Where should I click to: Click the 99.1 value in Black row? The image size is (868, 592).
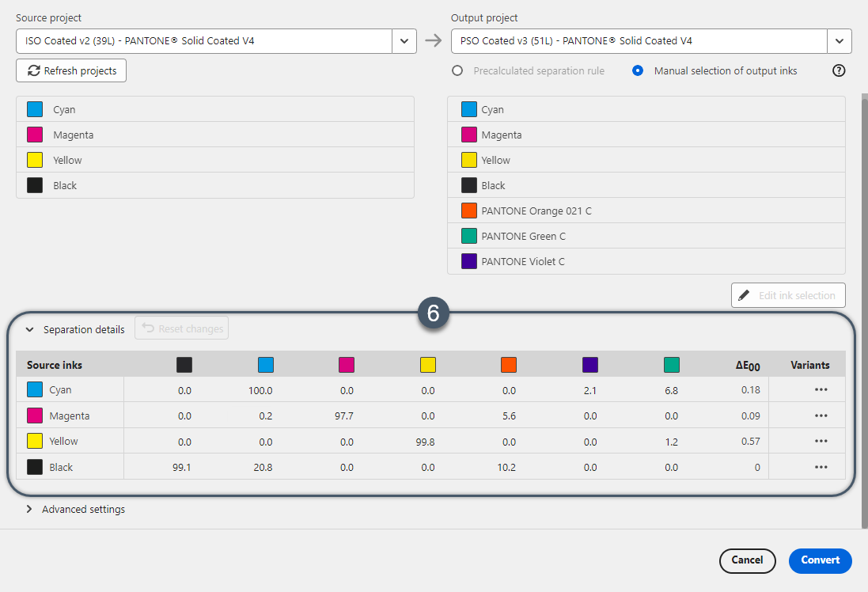[181, 468]
